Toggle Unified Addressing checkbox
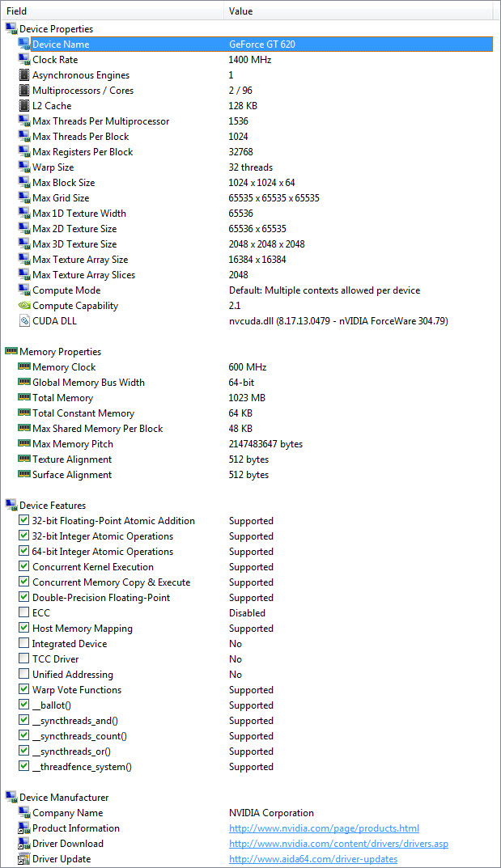501x868 pixels. (x=23, y=674)
